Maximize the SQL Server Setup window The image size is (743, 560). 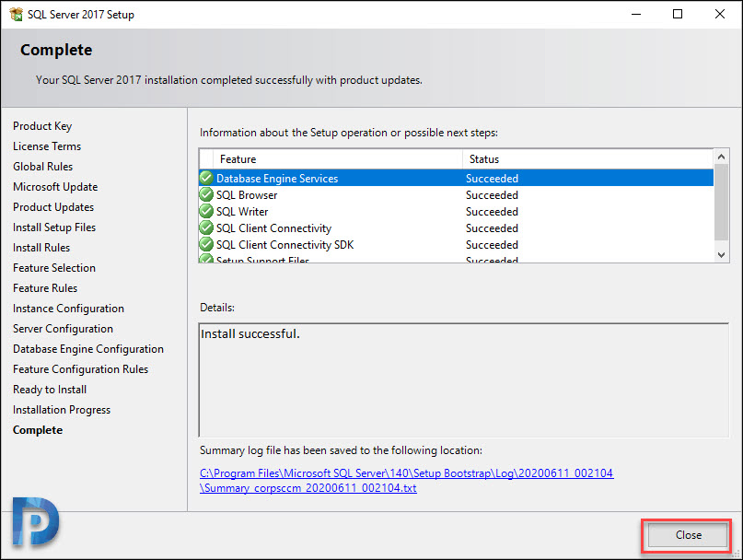click(x=678, y=14)
